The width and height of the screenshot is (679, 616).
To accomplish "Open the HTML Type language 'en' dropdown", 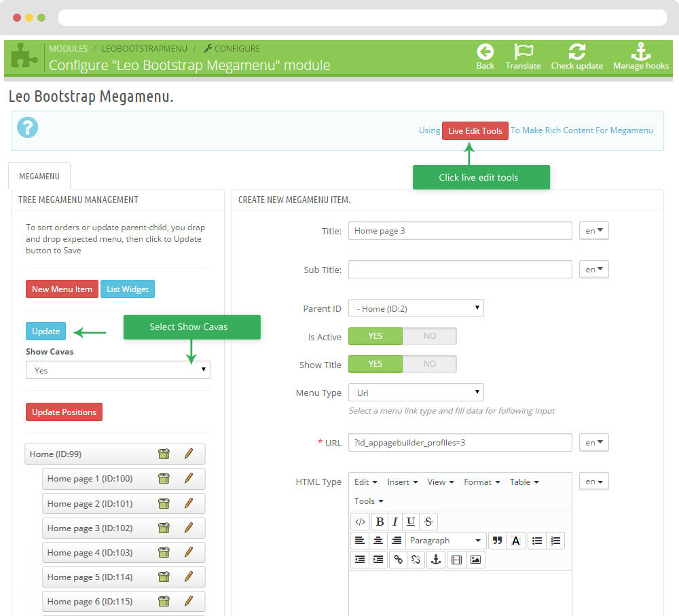I will point(593,482).
